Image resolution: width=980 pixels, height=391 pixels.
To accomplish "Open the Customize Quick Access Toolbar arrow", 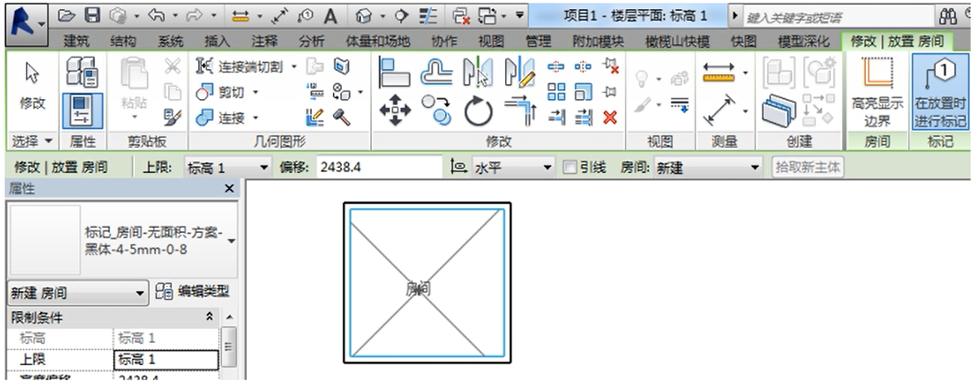I will pyautogui.click(x=520, y=14).
